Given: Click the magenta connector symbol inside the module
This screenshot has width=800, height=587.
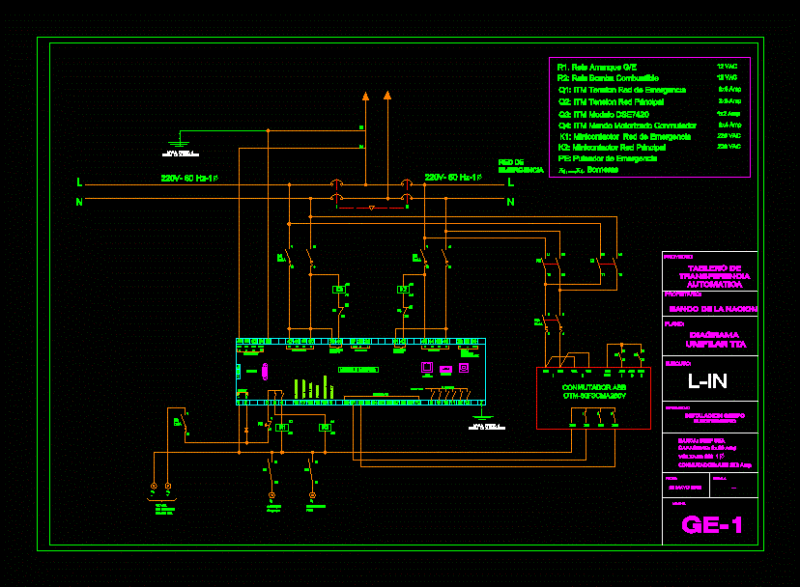Looking at the screenshot, I should click(265, 371).
